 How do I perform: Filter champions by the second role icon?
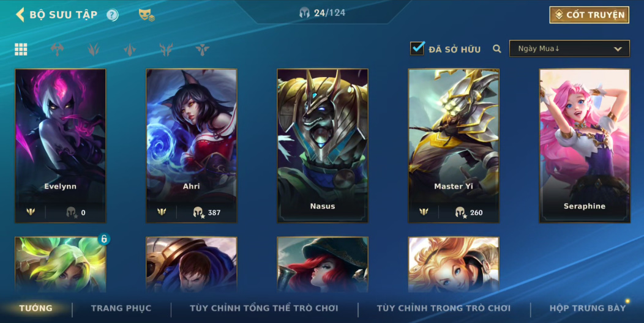coord(94,50)
